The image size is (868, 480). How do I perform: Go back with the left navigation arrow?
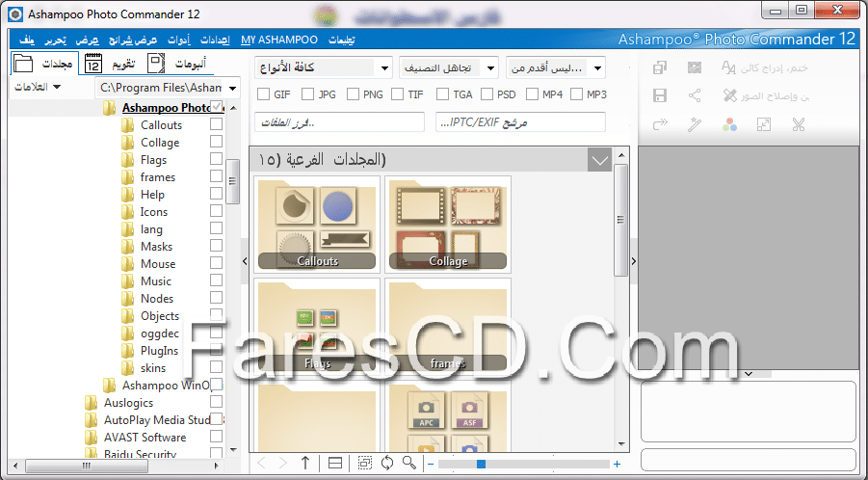(262, 463)
